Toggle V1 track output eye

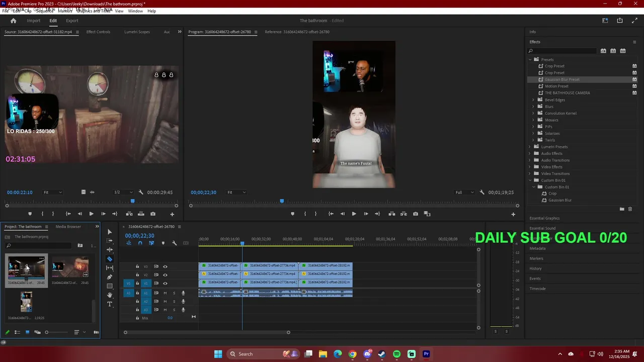click(165, 284)
